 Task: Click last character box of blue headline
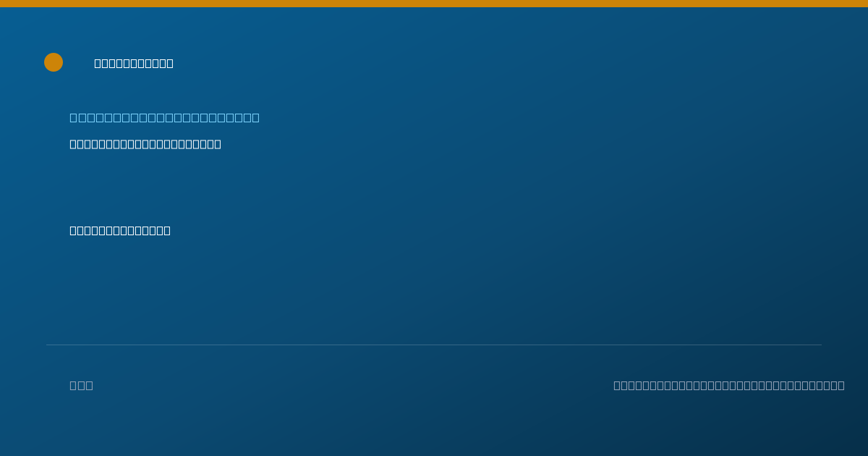pos(255,117)
